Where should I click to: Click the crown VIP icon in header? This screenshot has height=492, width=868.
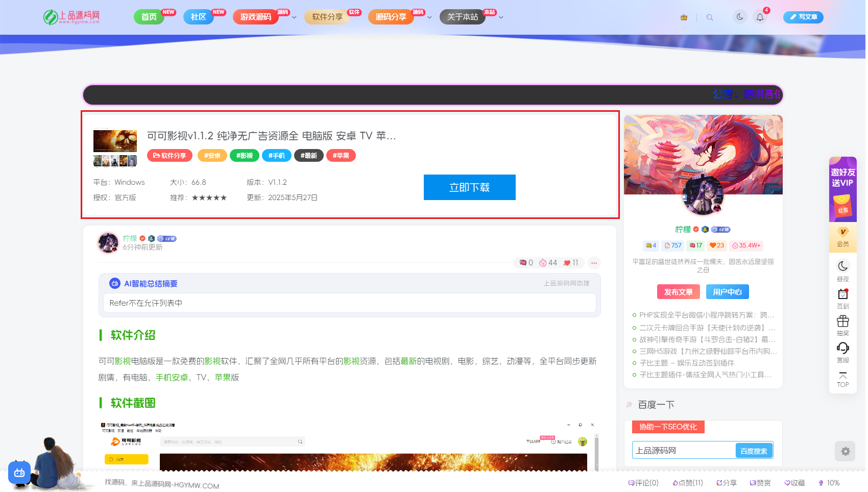coord(684,17)
